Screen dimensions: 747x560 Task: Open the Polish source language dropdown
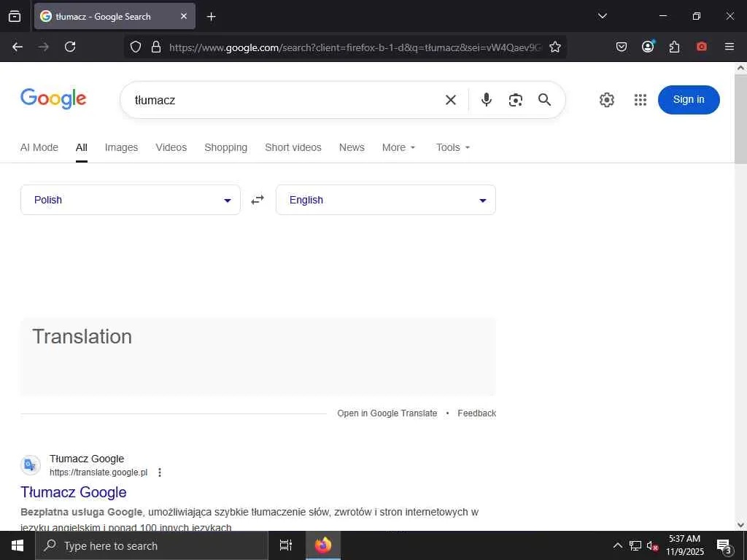point(131,200)
